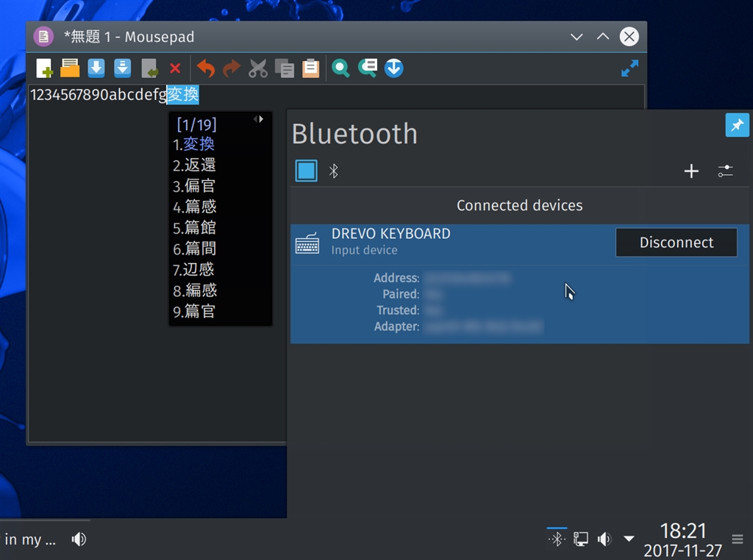Click the speaker icon next to task entry
The width and height of the screenshot is (753, 560).
[79, 539]
